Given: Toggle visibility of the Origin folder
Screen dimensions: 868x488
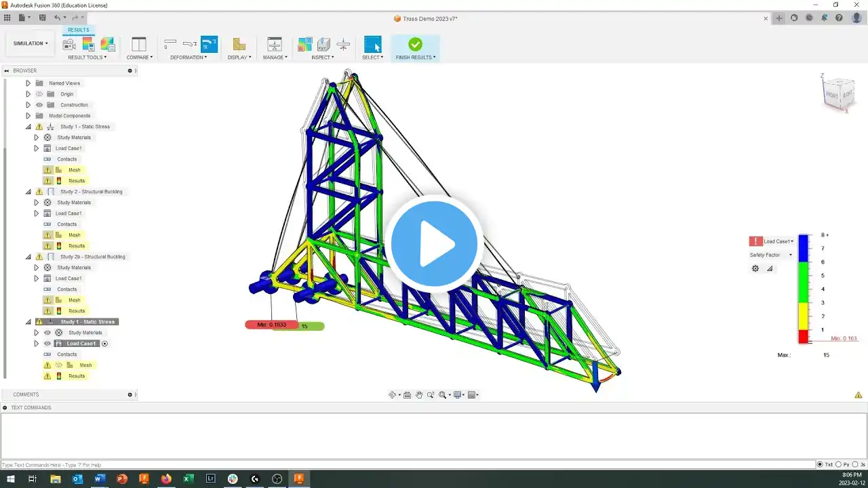Looking at the screenshot, I should 39,94.
